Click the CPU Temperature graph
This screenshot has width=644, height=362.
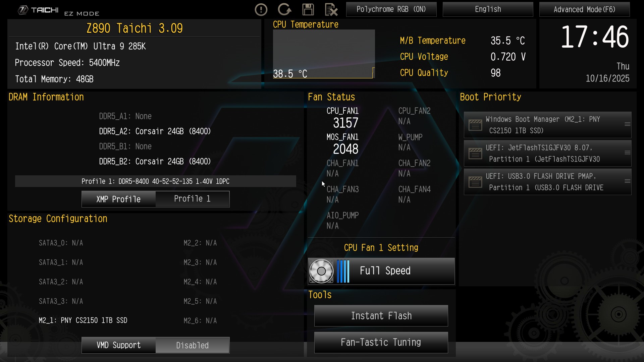point(324,54)
